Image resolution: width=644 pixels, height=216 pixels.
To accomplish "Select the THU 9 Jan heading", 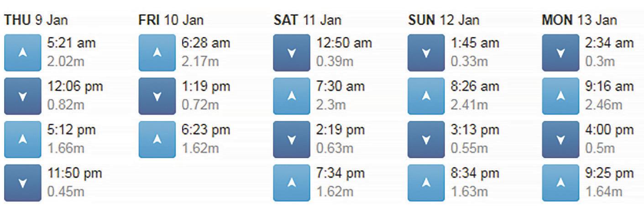I will point(36,20).
